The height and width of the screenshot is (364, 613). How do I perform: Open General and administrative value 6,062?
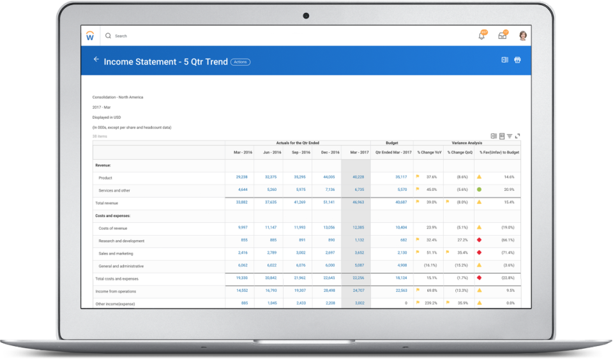click(243, 265)
